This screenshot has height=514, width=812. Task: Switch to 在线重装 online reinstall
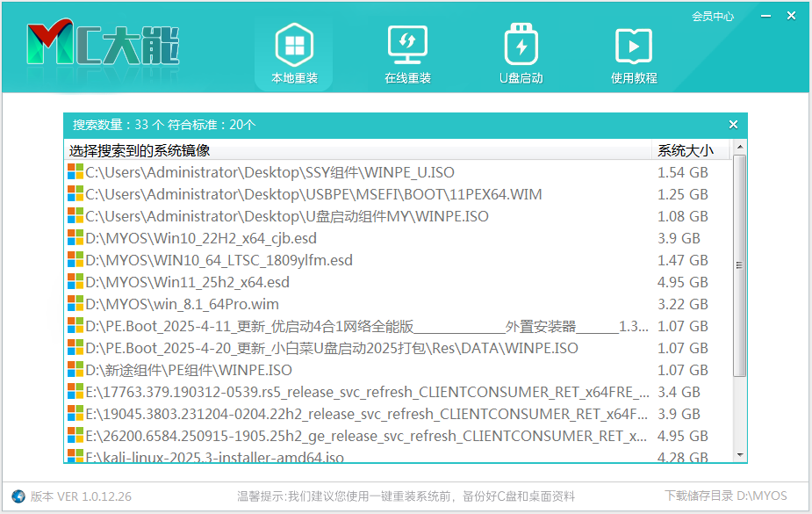tap(407, 54)
